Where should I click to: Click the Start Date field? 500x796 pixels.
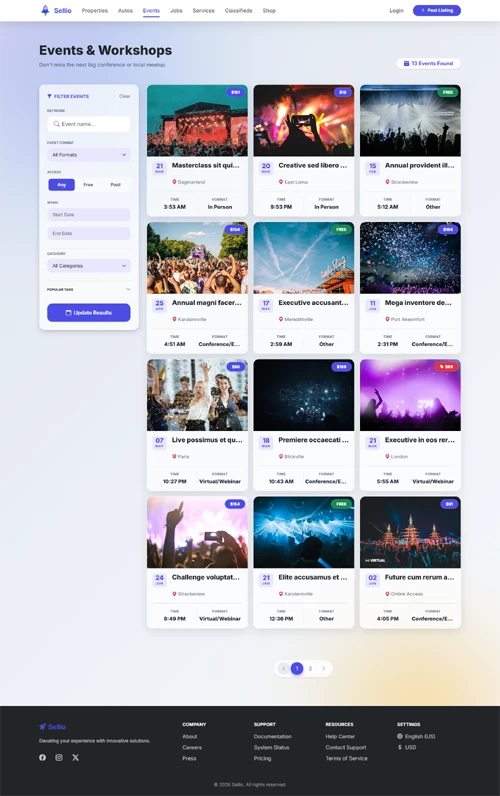coord(89,215)
